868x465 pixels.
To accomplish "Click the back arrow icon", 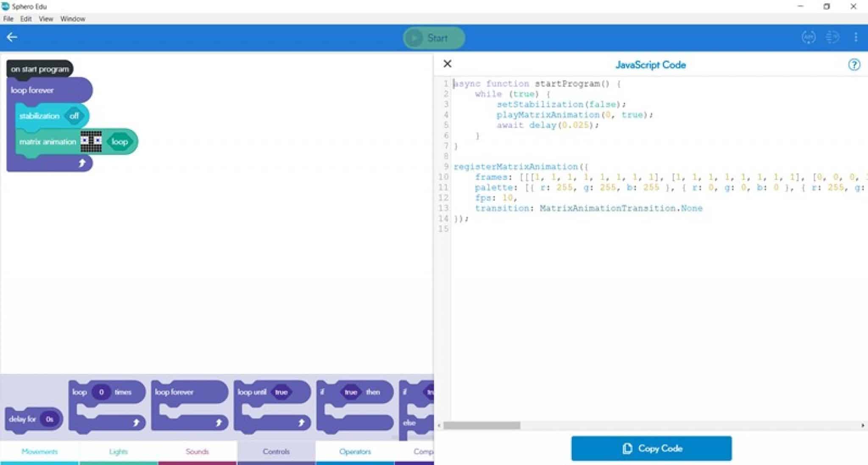I will (x=12, y=37).
